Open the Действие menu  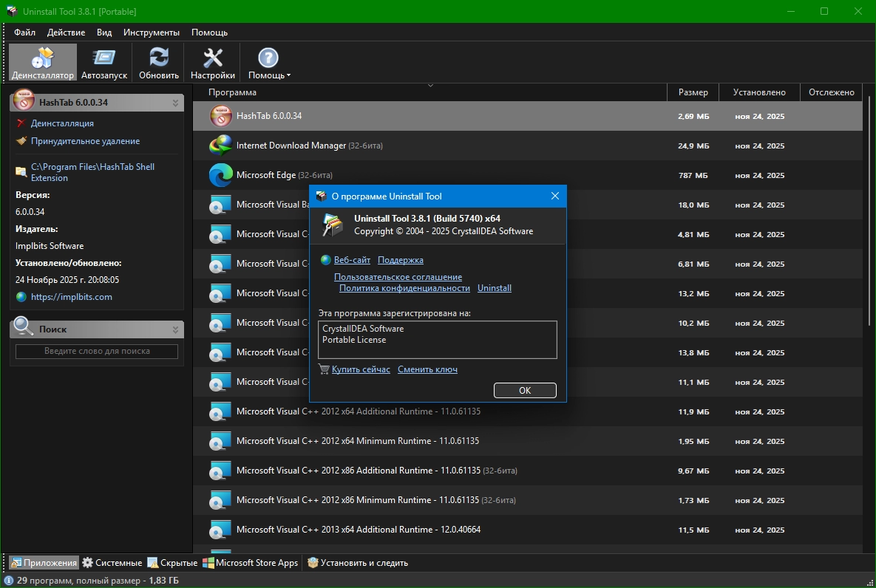66,33
